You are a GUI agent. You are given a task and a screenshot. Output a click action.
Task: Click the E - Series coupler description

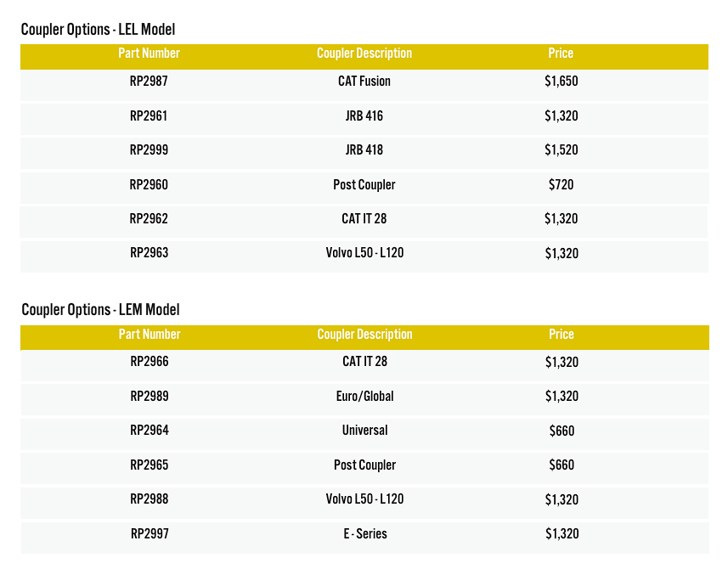[364, 534]
